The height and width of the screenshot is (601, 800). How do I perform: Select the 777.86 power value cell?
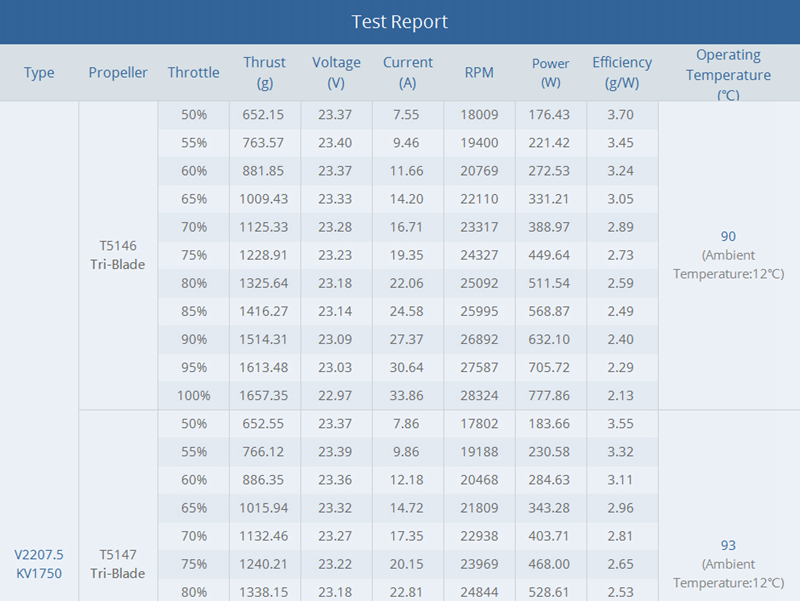click(x=550, y=395)
